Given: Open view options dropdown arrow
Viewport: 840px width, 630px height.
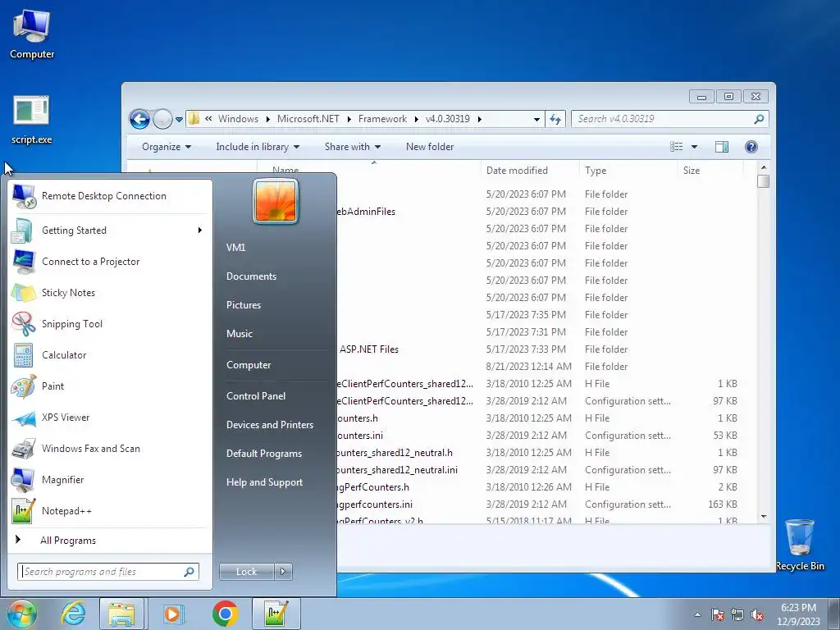Looking at the screenshot, I should [694, 147].
